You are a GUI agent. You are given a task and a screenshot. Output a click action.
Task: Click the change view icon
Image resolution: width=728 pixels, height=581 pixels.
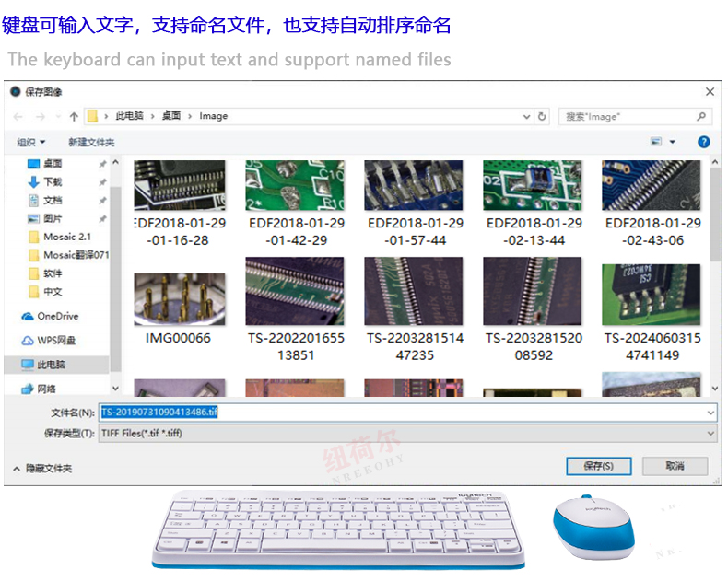(x=656, y=142)
